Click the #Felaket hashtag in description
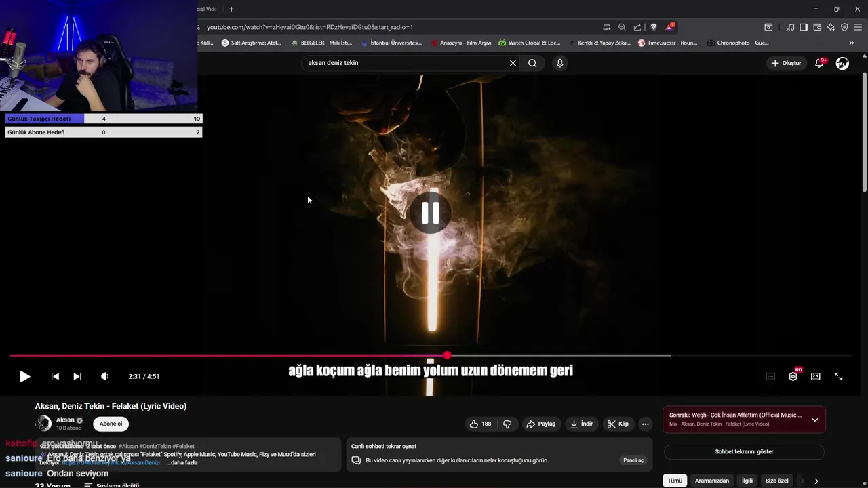The width and height of the screenshot is (868, 488). tap(184, 447)
